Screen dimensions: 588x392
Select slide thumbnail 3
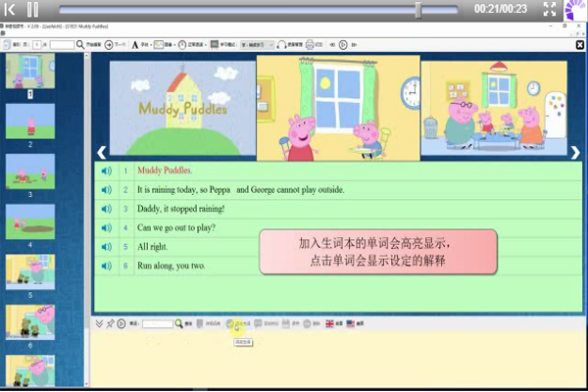tap(30, 171)
